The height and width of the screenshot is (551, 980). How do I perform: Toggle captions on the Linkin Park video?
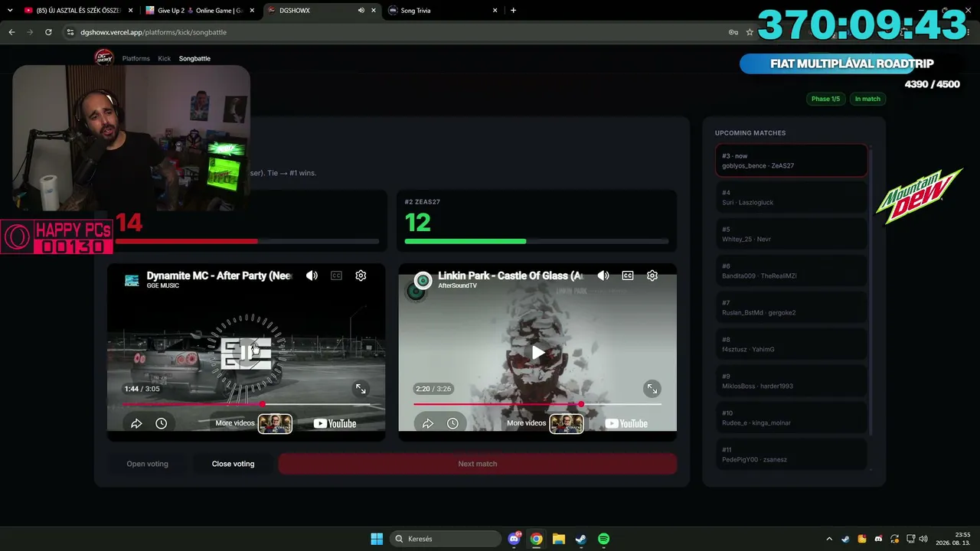click(628, 275)
